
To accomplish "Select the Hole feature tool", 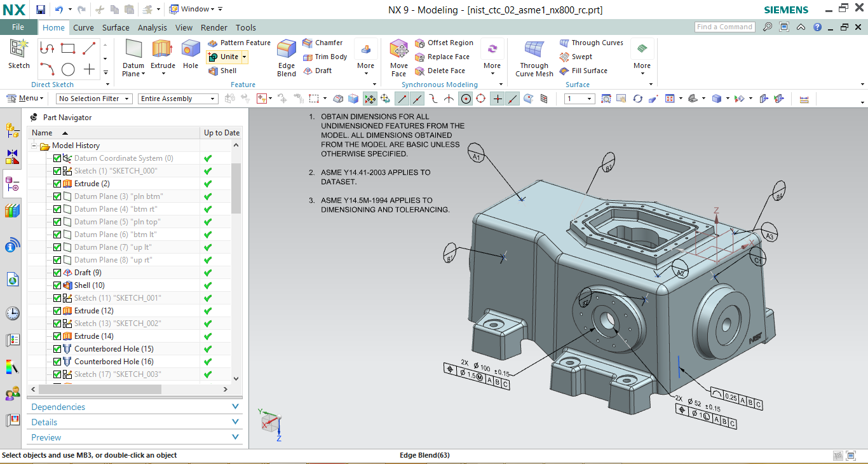I will pyautogui.click(x=190, y=55).
